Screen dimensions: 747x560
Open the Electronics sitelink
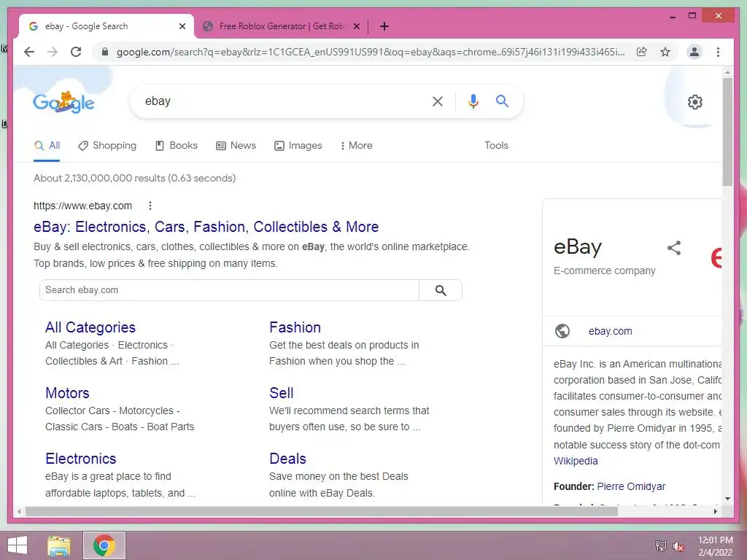[80, 459]
